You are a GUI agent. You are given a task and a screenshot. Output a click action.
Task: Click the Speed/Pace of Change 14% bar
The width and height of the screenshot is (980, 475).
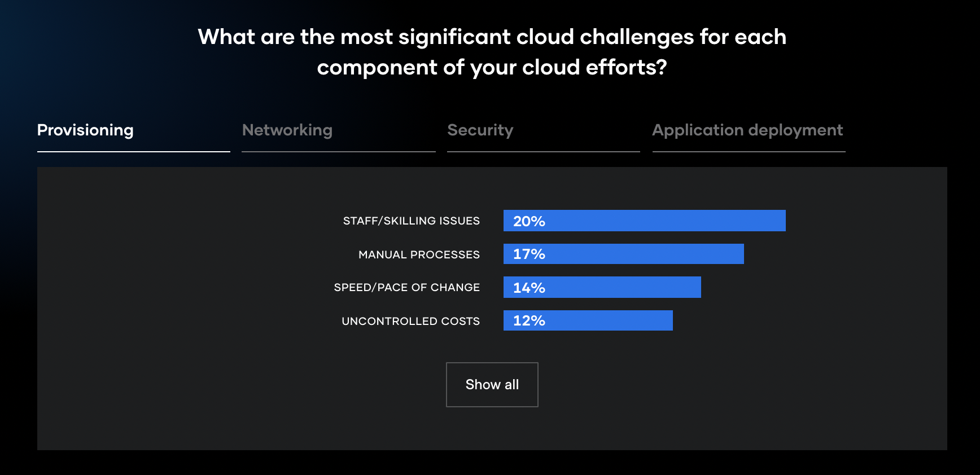click(602, 287)
